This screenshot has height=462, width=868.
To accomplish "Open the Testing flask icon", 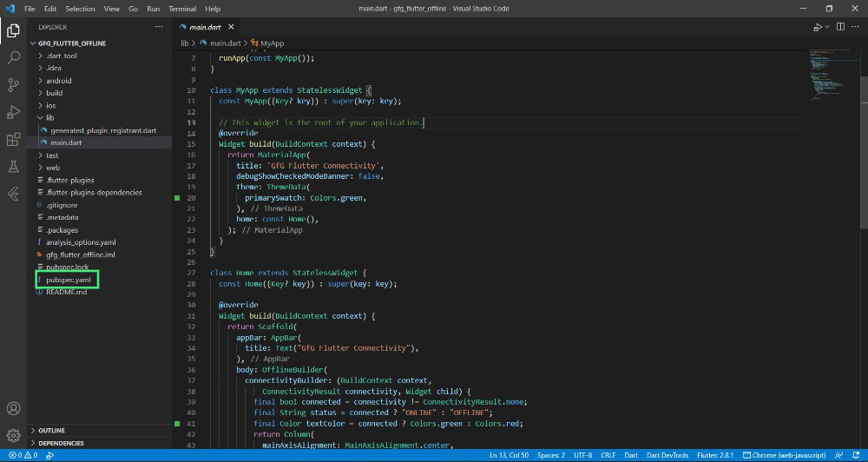I will click(x=13, y=166).
